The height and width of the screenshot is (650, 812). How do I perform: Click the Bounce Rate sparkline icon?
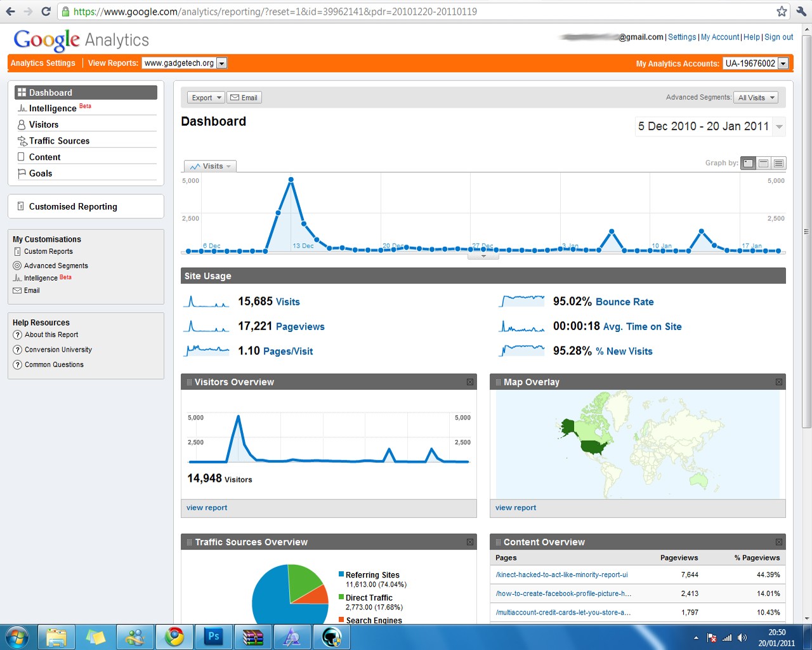pyautogui.click(x=521, y=302)
